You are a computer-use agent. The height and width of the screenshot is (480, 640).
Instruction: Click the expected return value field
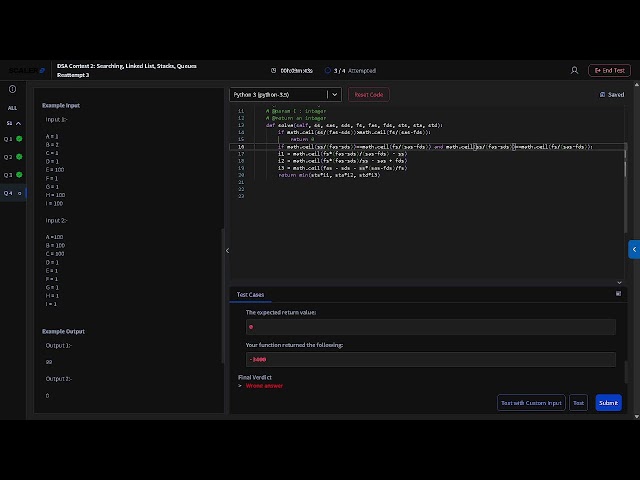click(431, 327)
